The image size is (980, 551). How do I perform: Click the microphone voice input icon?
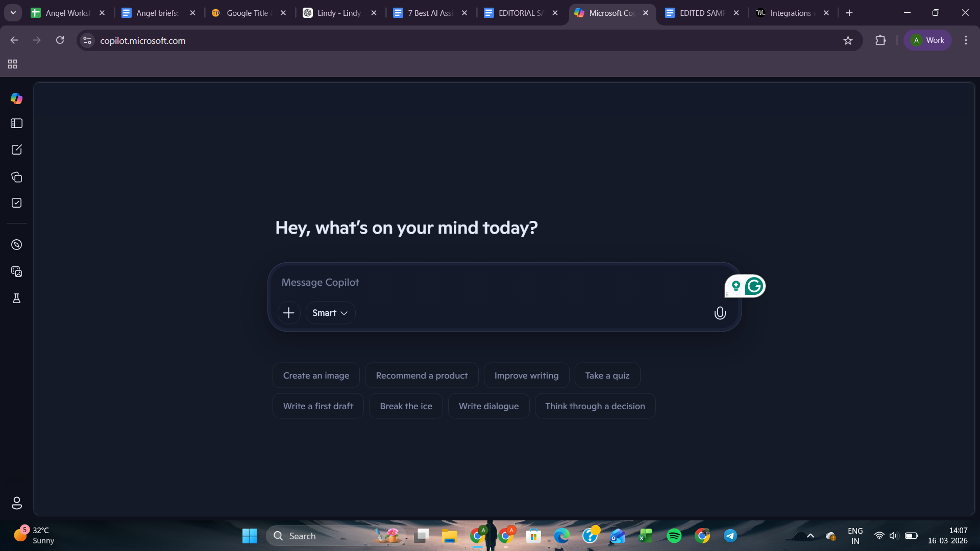click(x=720, y=313)
